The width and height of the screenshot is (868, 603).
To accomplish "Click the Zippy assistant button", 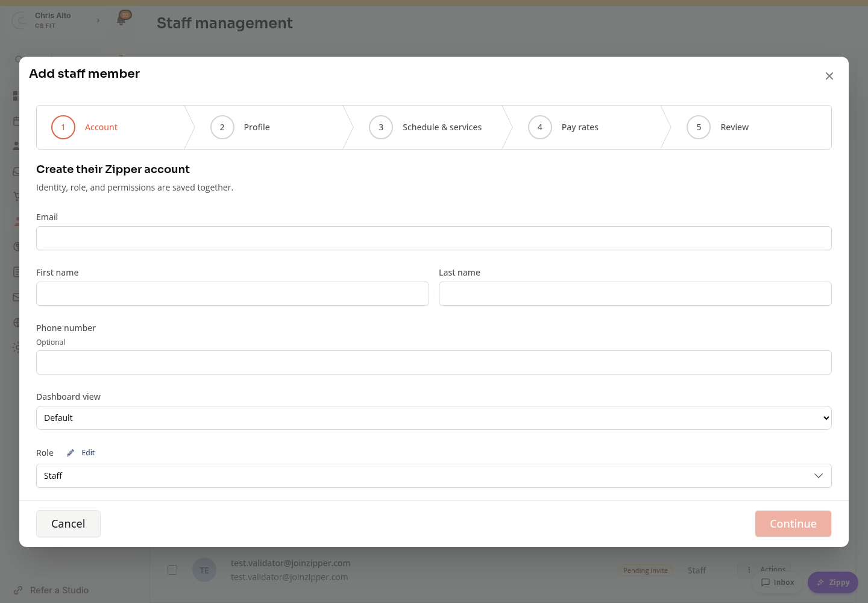I will (x=833, y=582).
